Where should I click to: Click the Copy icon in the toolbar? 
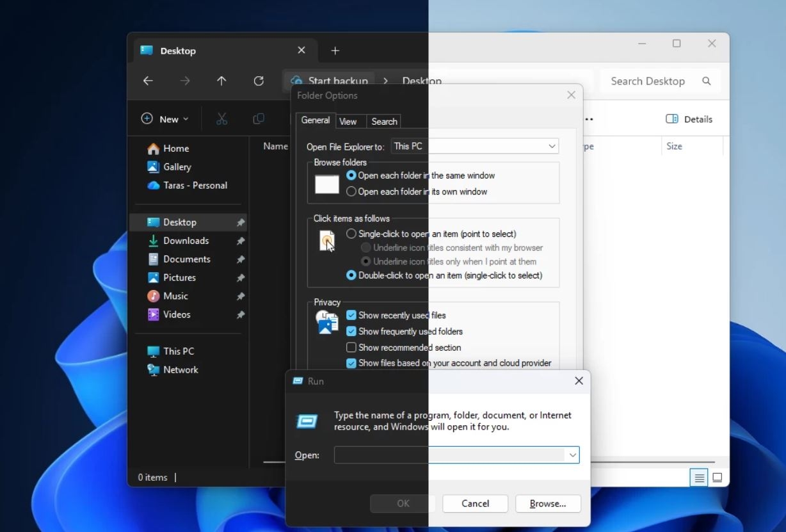pos(259,118)
